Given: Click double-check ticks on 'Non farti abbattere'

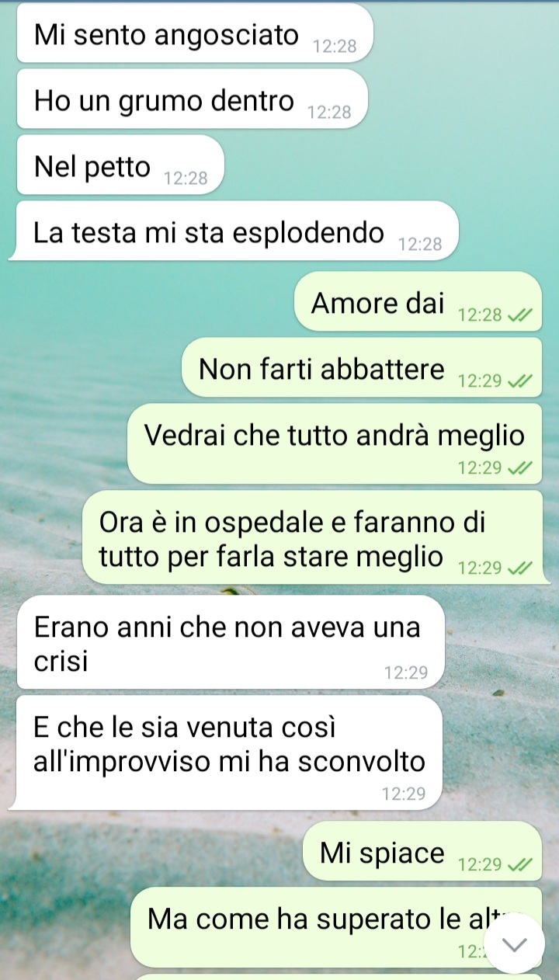Looking at the screenshot, I should [x=519, y=381].
